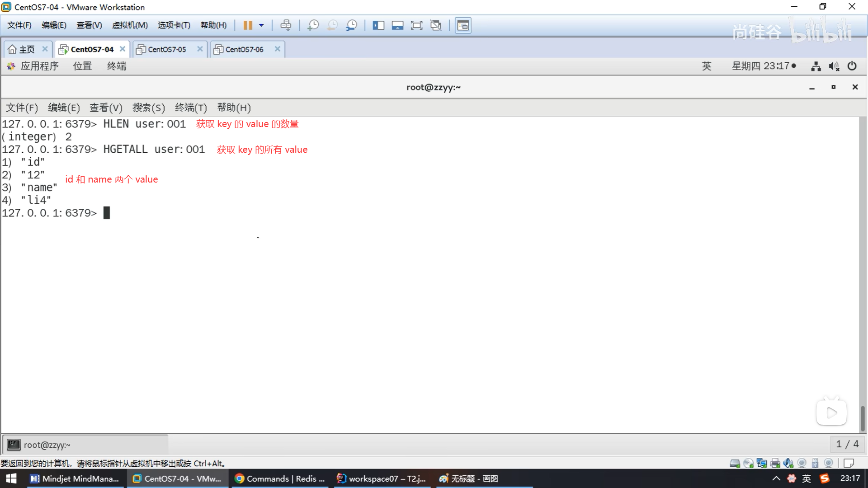Toggle Unity mode icon
This screenshot has width=868, height=488.
coord(436,25)
